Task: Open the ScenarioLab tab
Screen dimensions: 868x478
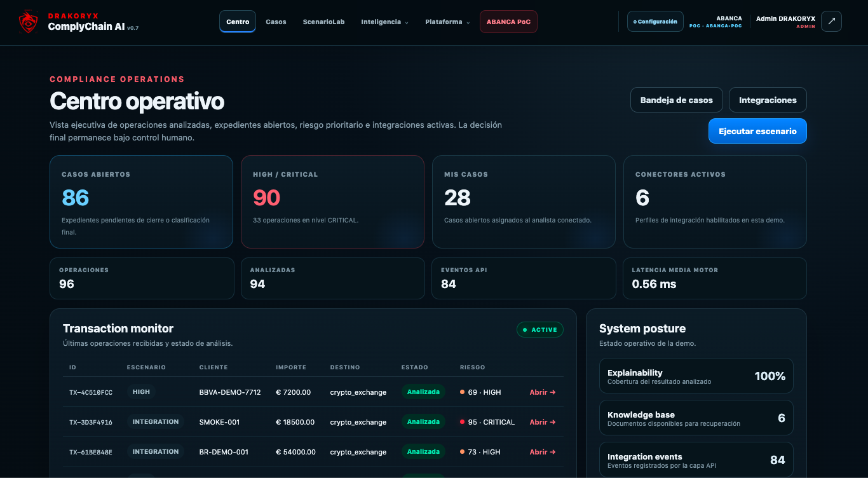Action: coord(323,22)
